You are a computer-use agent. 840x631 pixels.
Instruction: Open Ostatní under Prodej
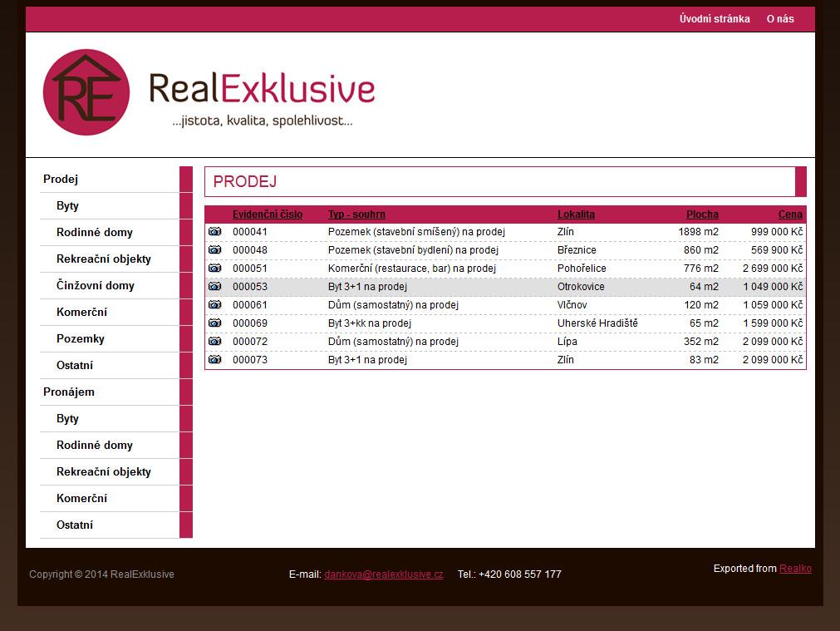click(75, 365)
